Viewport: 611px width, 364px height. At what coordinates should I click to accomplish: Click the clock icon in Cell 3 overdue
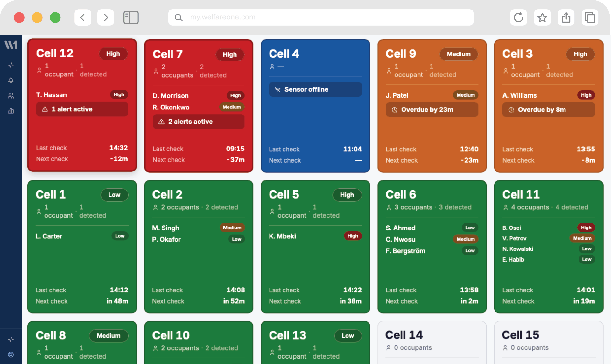[511, 110]
